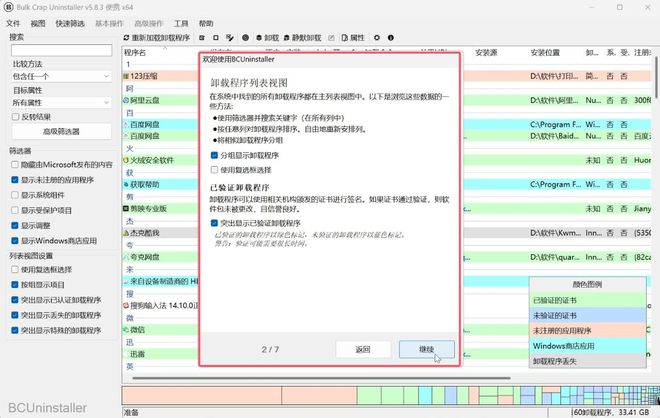Image resolution: width=660 pixels, height=418 pixels.
Task: Click the blue 未验证的证书 legend swatch
Action: (x=588, y=315)
